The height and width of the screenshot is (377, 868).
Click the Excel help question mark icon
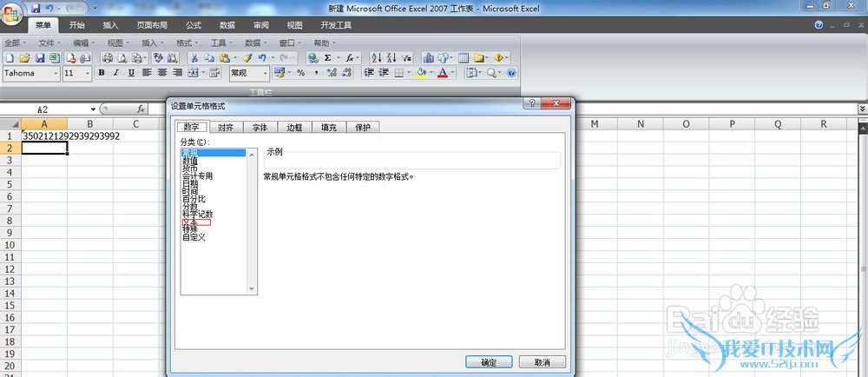point(511,73)
